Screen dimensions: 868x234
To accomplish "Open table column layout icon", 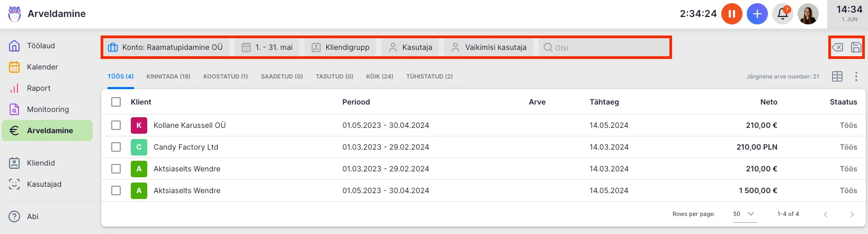I will pyautogui.click(x=837, y=76).
